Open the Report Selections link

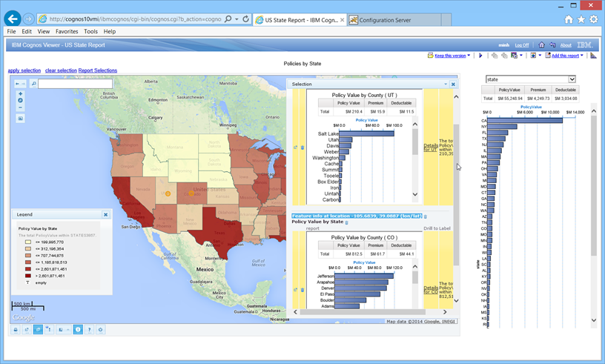coord(98,70)
